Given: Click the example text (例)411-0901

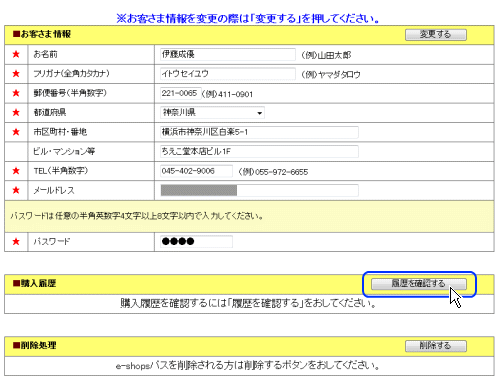Looking at the screenshot, I should click(227, 94).
